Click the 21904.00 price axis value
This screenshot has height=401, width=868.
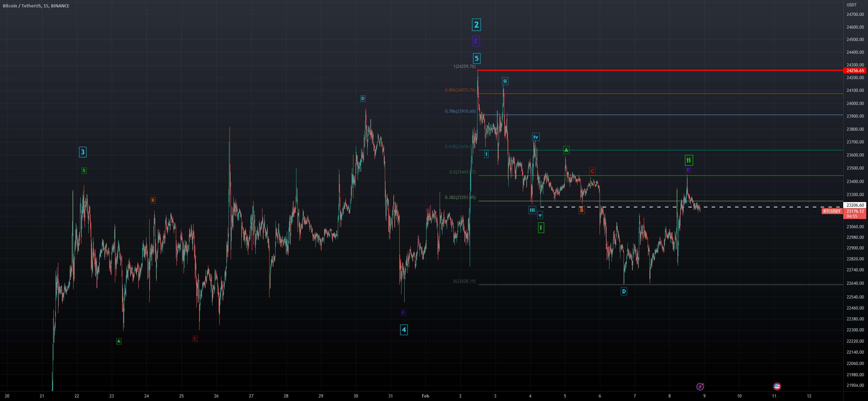point(855,385)
